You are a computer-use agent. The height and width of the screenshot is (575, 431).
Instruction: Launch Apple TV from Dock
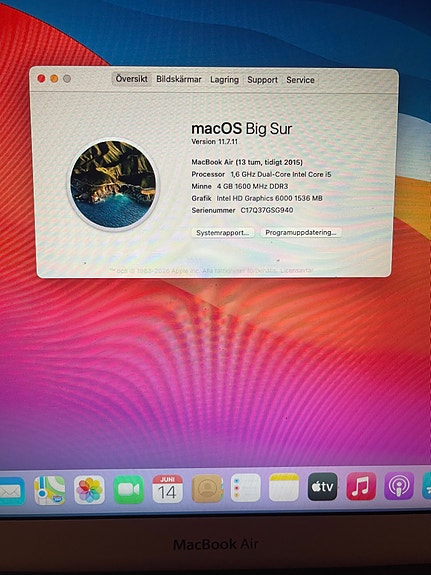tap(322, 487)
